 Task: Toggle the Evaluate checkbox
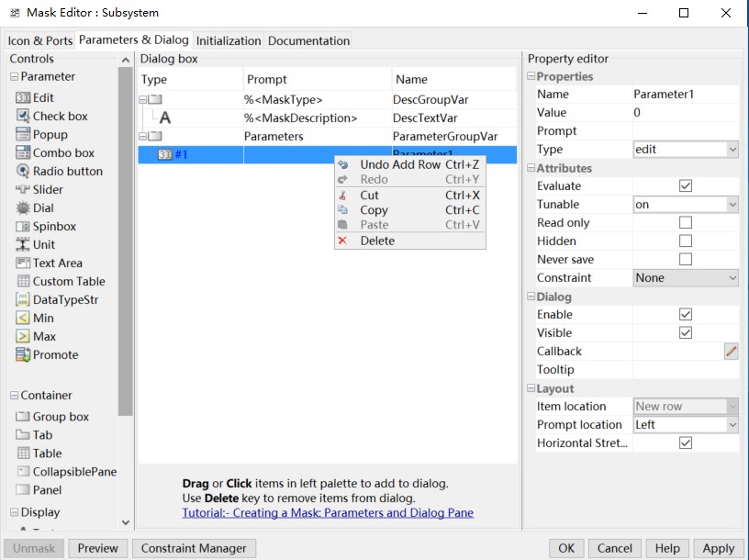pos(686,185)
